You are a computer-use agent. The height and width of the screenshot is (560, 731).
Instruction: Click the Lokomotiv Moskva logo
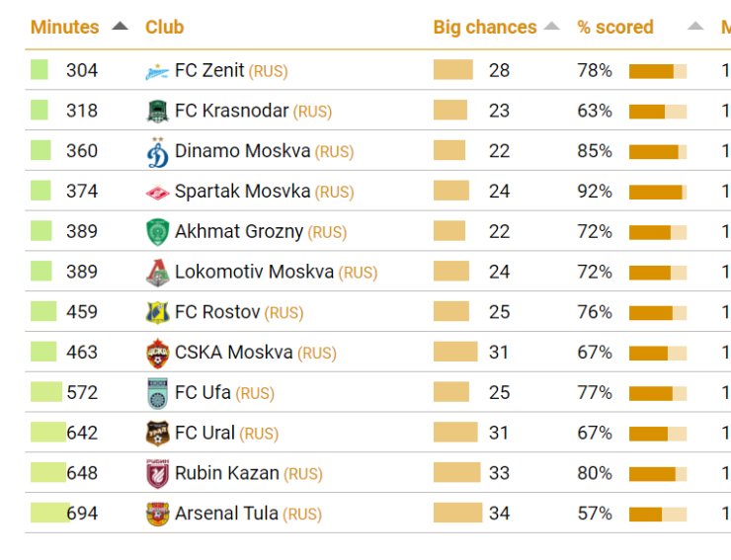[158, 273]
